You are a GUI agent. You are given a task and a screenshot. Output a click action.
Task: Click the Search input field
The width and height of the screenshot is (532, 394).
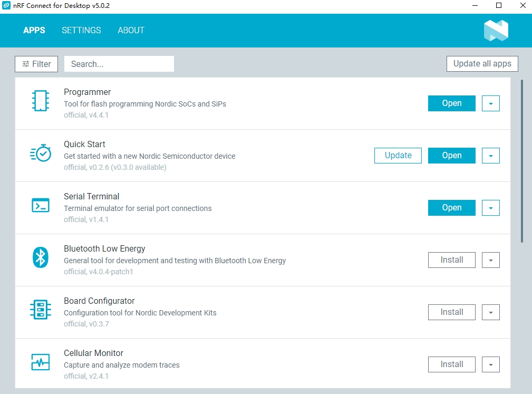pyautogui.click(x=119, y=64)
